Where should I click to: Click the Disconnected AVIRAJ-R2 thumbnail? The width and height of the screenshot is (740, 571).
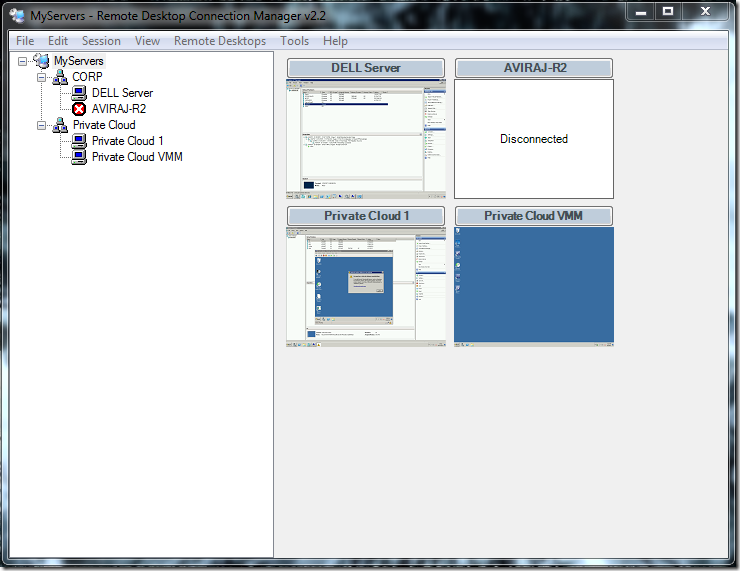[x=534, y=139]
